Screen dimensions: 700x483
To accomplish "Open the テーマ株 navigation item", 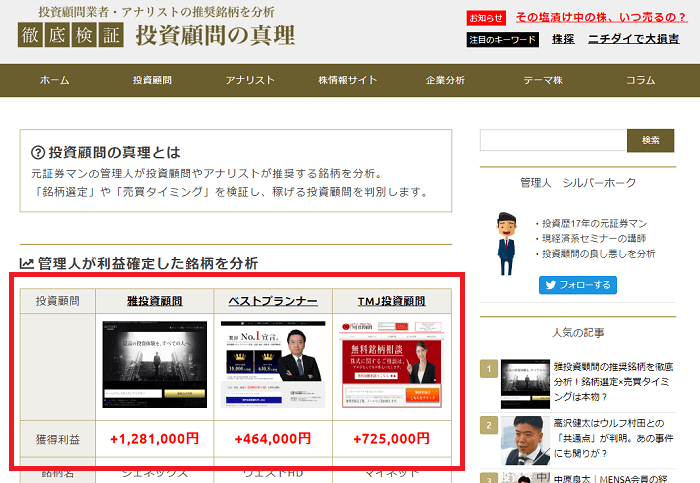I will click(x=543, y=80).
